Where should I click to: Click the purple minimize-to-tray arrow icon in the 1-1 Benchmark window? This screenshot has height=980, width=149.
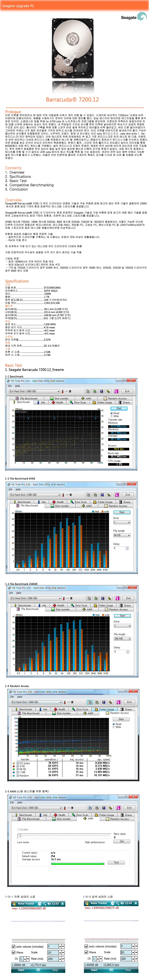point(116,391)
